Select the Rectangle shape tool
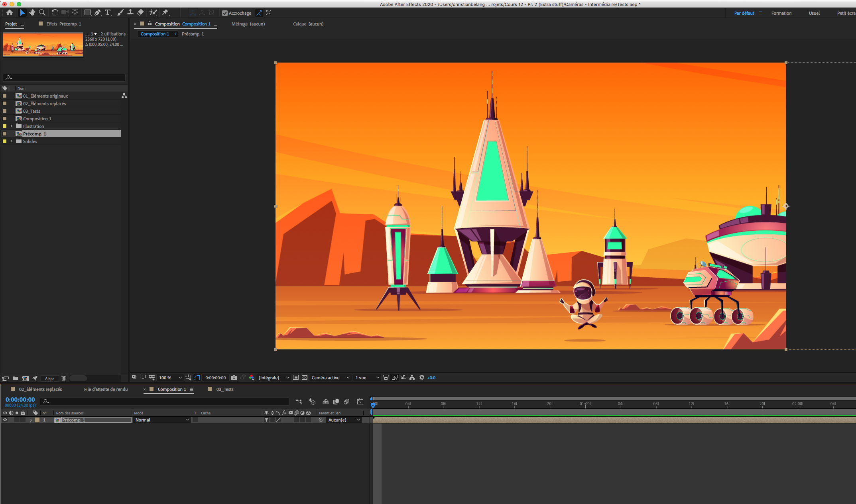This screenshot has width=856, height=504. tap(88, 13)
